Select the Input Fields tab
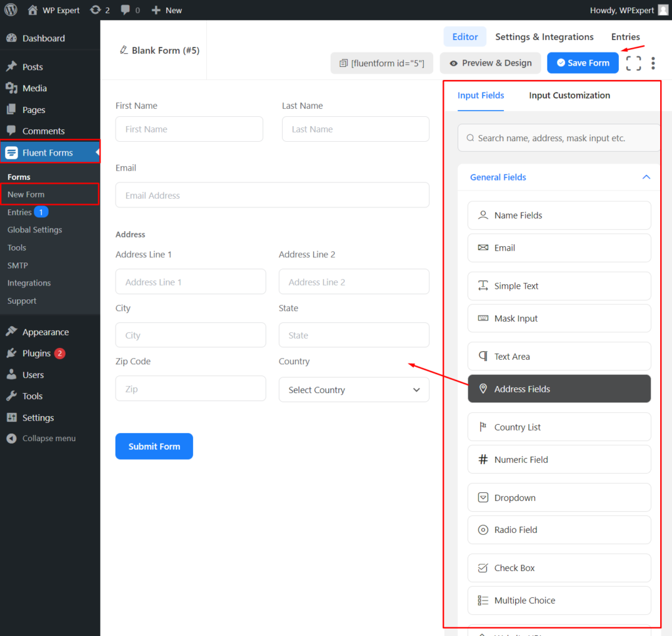This screenshot has width=672, height=636. pyautogui.click(x=480, y=96)
